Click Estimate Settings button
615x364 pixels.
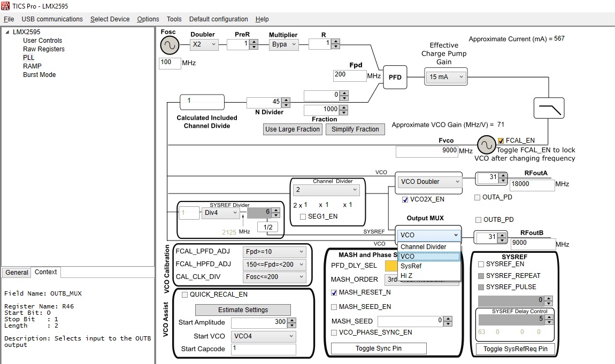pyautogui.click(x=243, y=310)
